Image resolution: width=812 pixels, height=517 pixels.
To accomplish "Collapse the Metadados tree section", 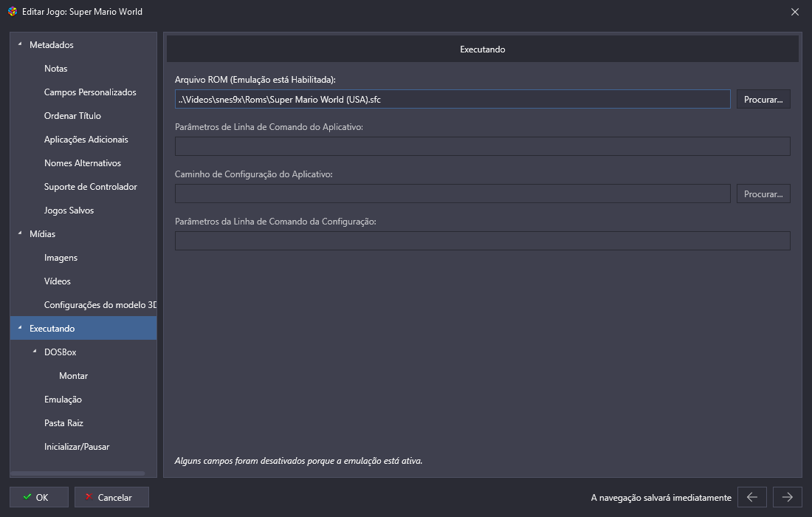I will [20, 45].
